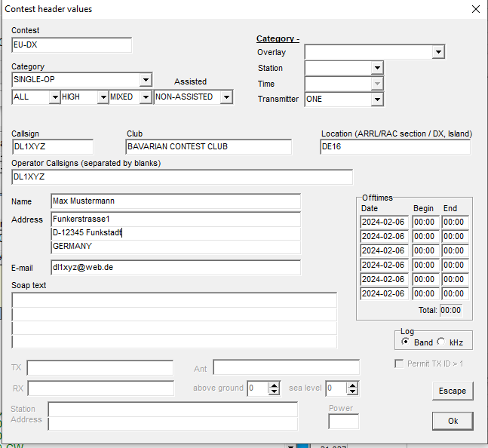This screenshot has height=448, width=488.
Task: Click the first Offtimes date field
Action: tap(384, 222)
